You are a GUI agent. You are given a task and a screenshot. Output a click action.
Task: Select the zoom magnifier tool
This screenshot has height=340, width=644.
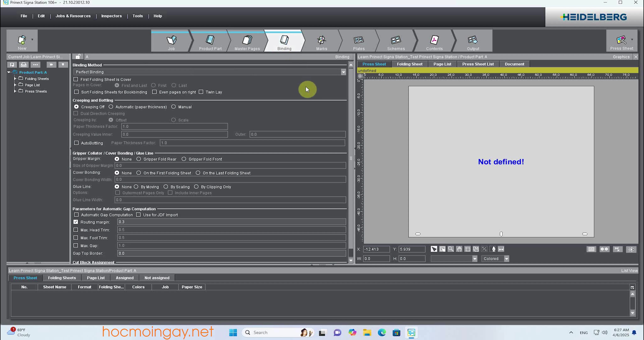click(450, 249)
